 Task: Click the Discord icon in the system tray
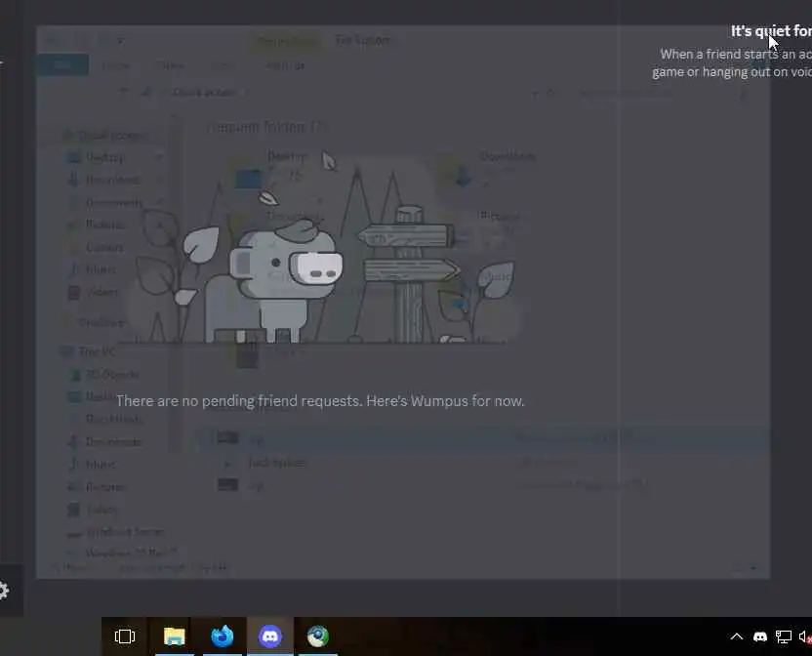[x=759, y=636]
